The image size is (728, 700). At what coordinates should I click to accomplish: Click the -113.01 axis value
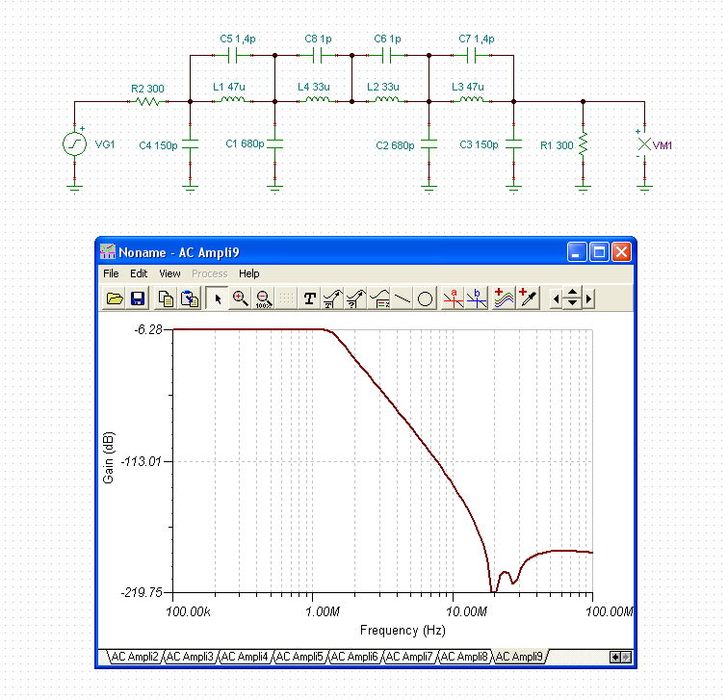point(141,461)
